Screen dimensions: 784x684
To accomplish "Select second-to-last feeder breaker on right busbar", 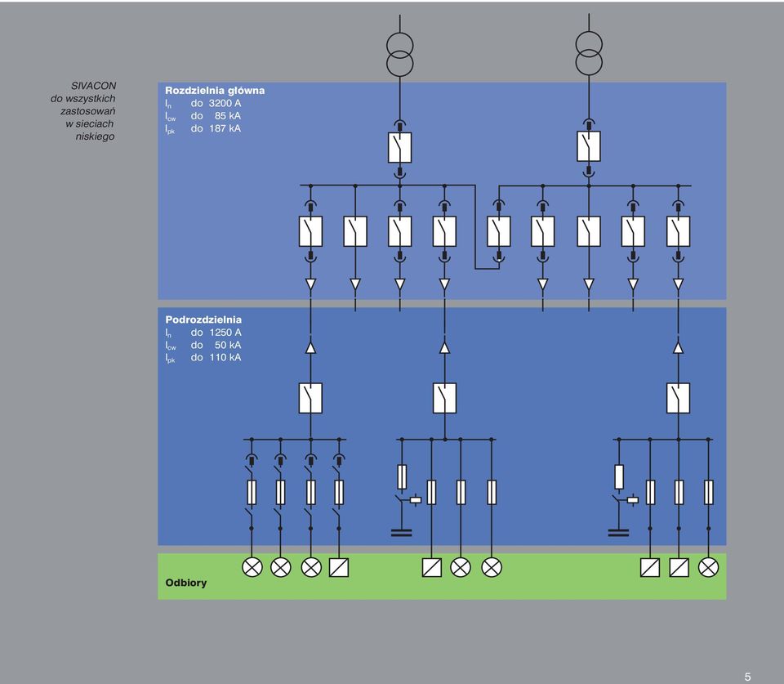I will pyautogui.click(x=633, y=231).
